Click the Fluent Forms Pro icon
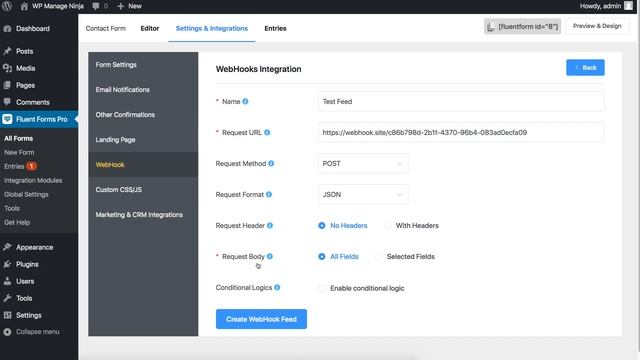The image size is (640, 360). [7, 119]
